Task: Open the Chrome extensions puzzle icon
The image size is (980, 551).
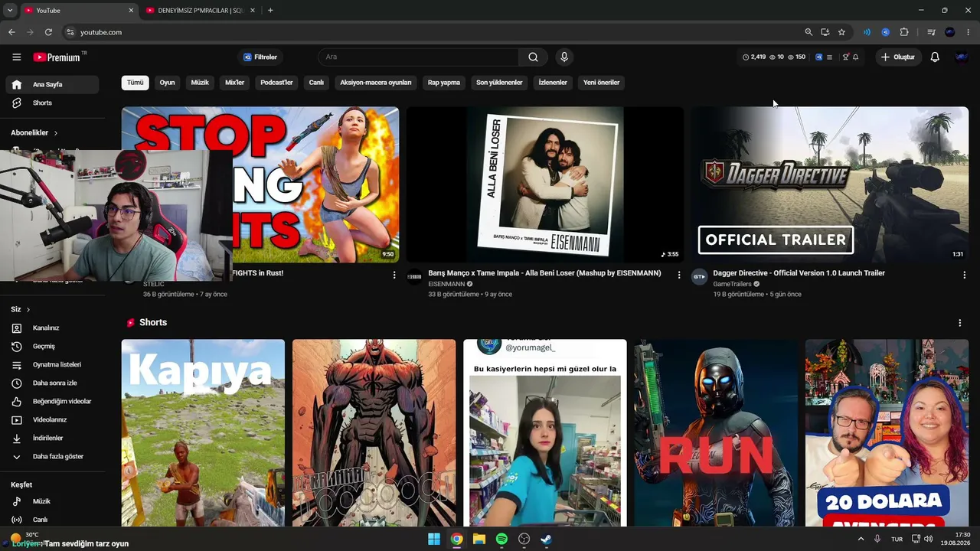Action: (904, 32)
